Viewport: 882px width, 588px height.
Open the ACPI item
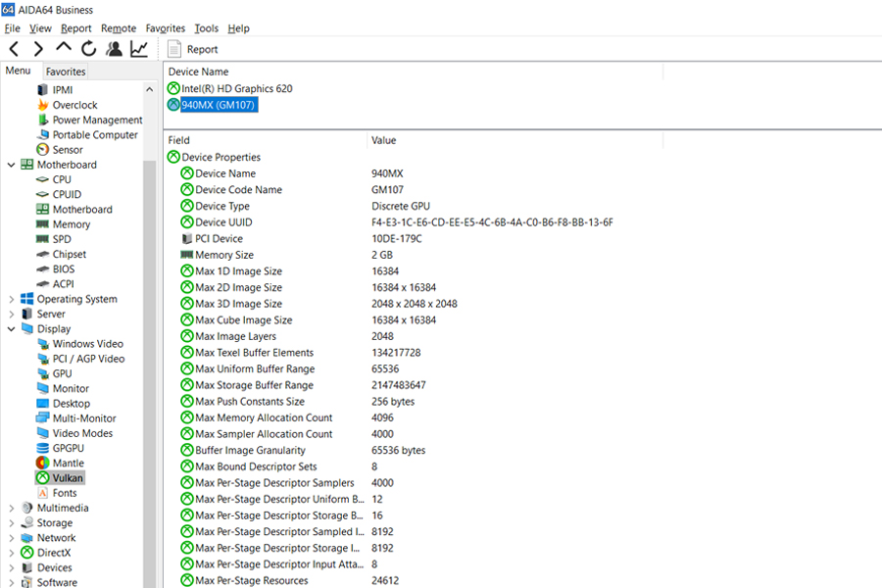[x=63, y=284]
